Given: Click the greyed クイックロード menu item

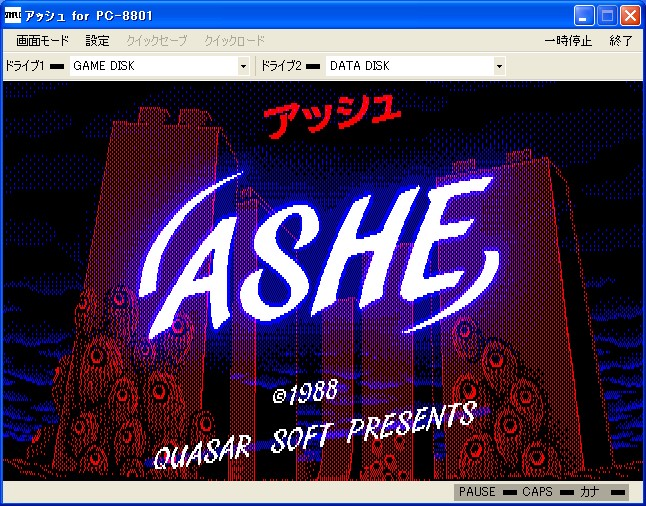Looking at the screenshot, I should (x=234, y=41).
